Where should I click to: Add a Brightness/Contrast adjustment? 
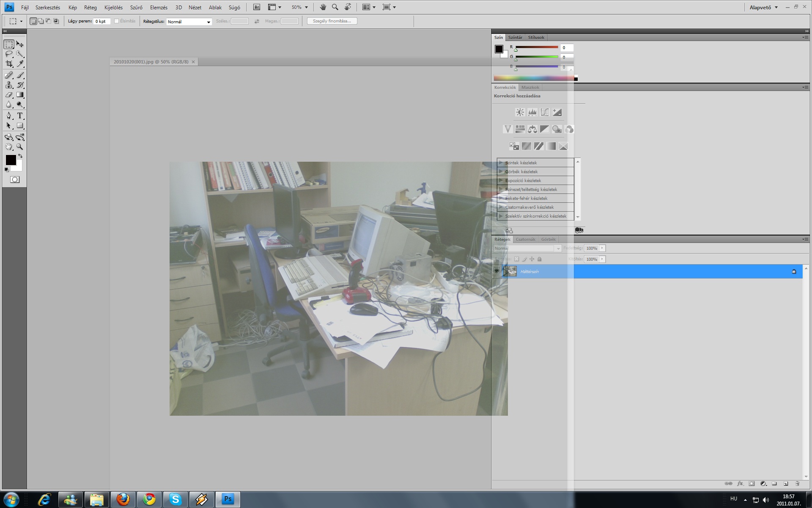click(x=520, y=112)
